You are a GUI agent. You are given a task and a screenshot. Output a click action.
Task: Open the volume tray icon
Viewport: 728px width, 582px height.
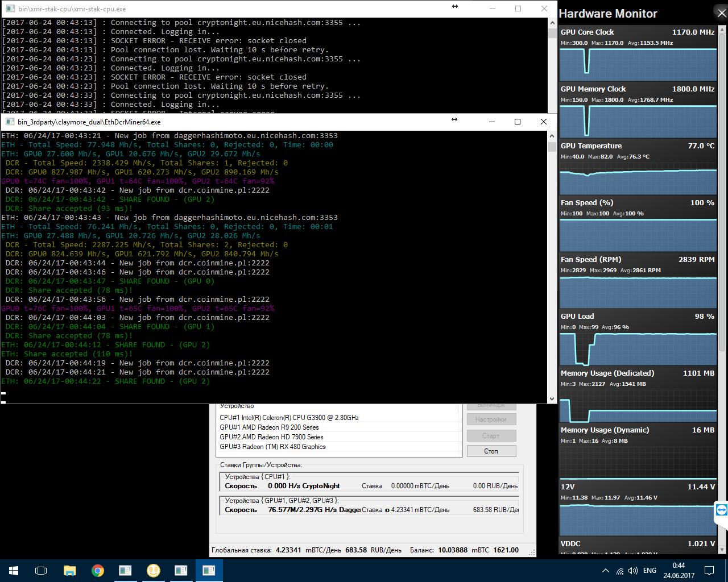click(631, 571)
